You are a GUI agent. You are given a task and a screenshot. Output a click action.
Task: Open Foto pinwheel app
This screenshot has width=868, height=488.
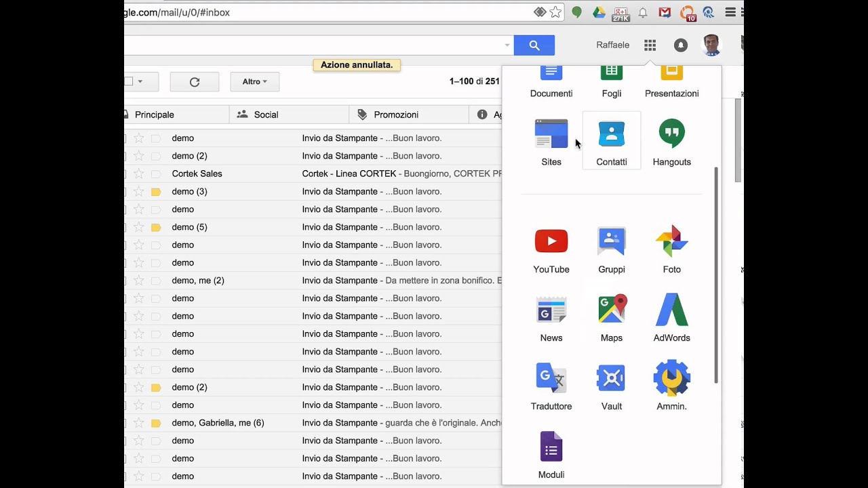[x=671, y=249]
